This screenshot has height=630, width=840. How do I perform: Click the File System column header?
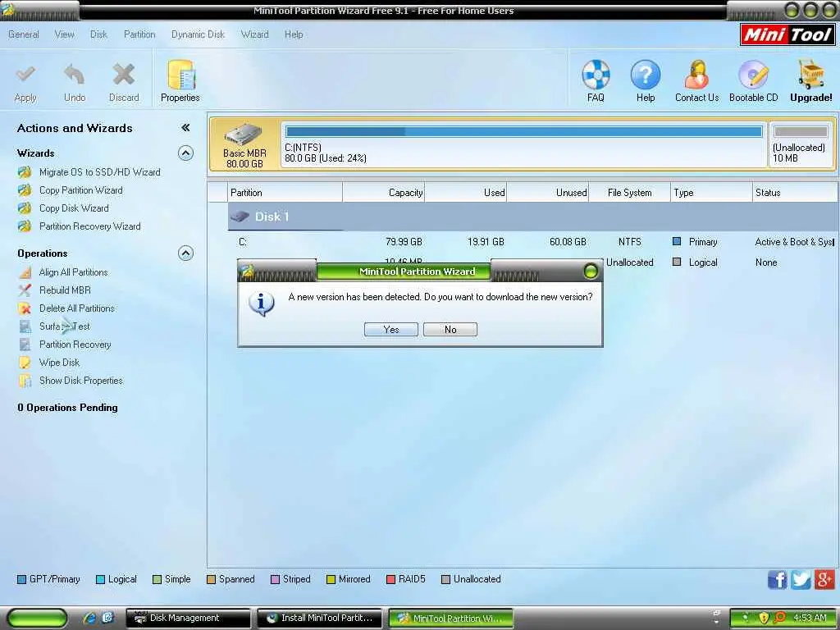pyautogui.click(x=629, y=192)
